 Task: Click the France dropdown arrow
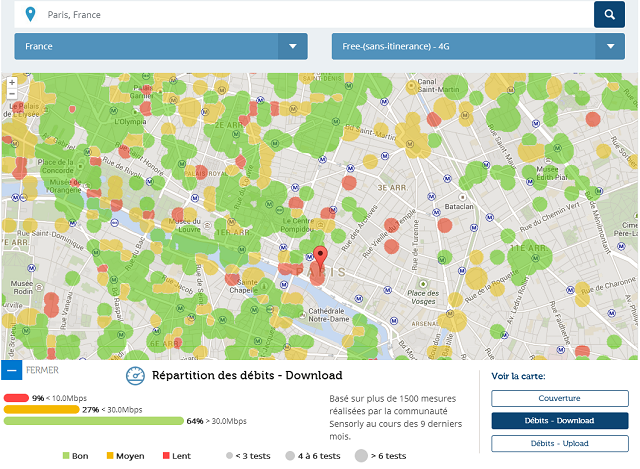[x=293, y=46]
